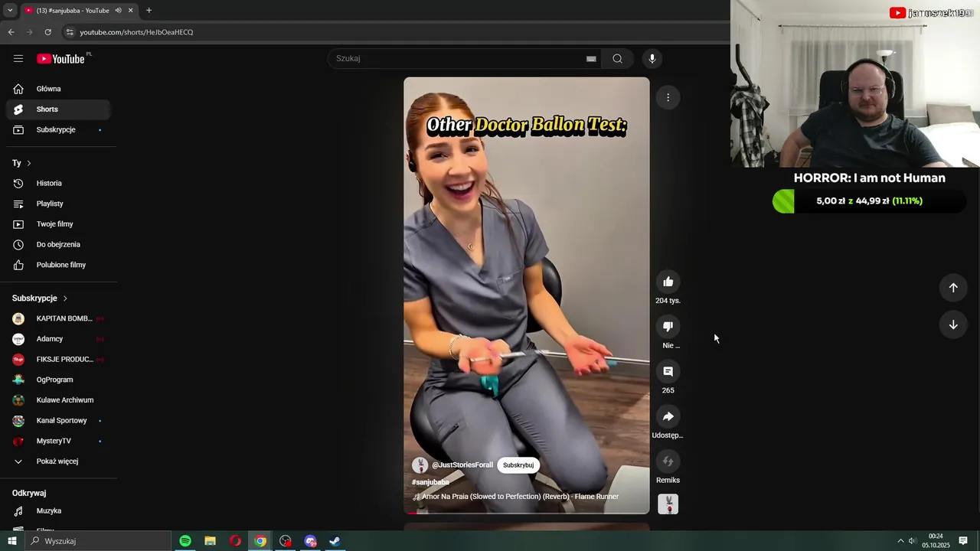The height and width of the screenshot is (551, 980).
Task: Open Steam from the taskbar
Action: [x=335, y=541]
